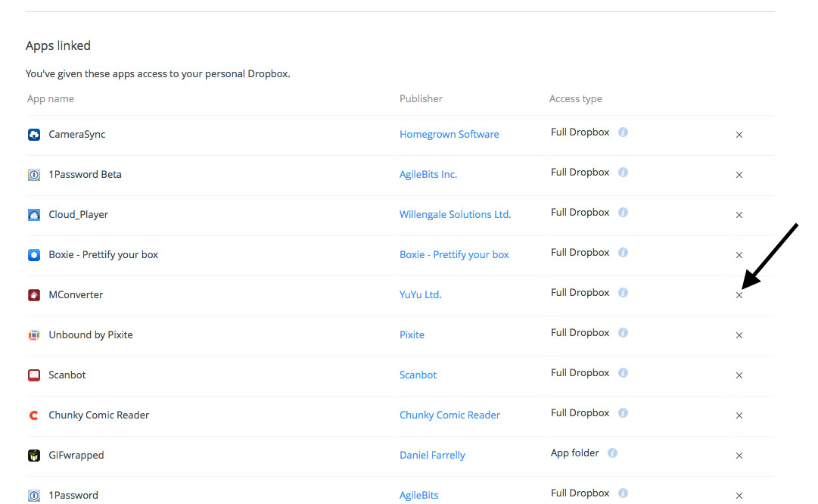Remove Boxie using its X button

(x=739, y=255)
